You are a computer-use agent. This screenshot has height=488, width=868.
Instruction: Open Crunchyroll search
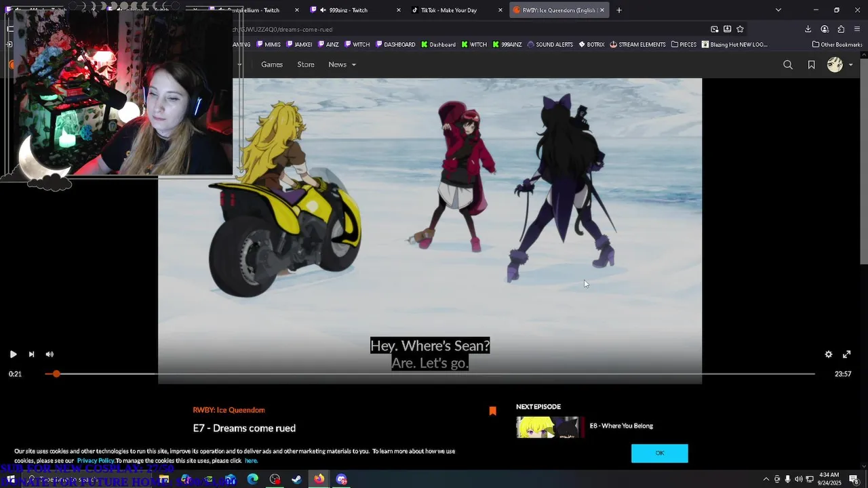pyautogui.click(x=787, y=64)
